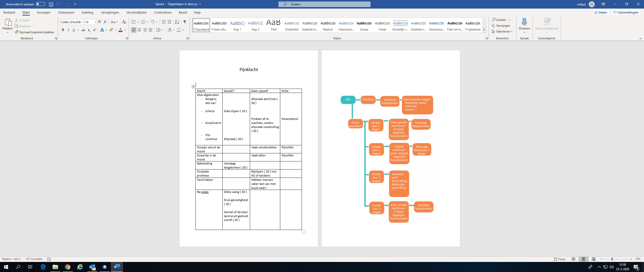Collapse the ribbon with the chevron
Image resolution: width=644 pixels, height=272 pixels.
point(640,39)
